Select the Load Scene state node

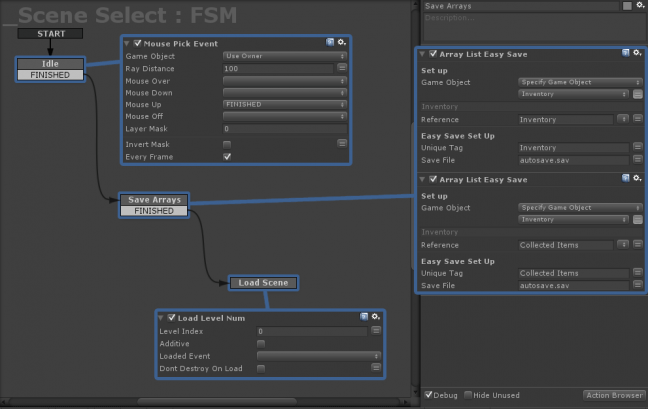tap(263, 283)
